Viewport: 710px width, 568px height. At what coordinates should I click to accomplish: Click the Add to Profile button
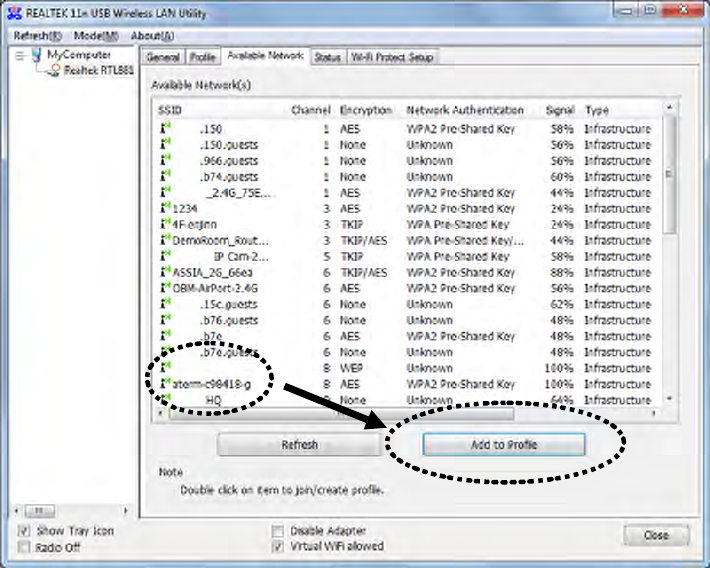pyautogui.click(x=504, y=445)
